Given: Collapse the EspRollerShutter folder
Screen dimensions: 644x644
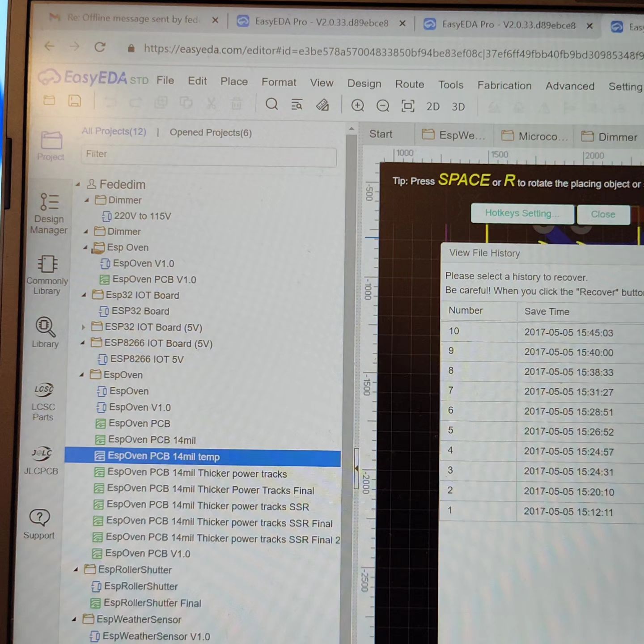Looking at the screenshot, I should point(76,569).
